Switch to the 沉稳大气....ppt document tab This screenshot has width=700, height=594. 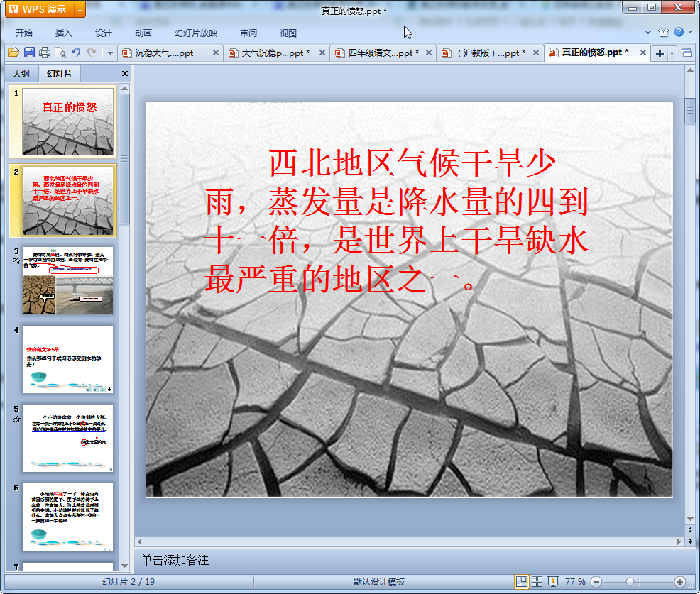click(164, 53)
